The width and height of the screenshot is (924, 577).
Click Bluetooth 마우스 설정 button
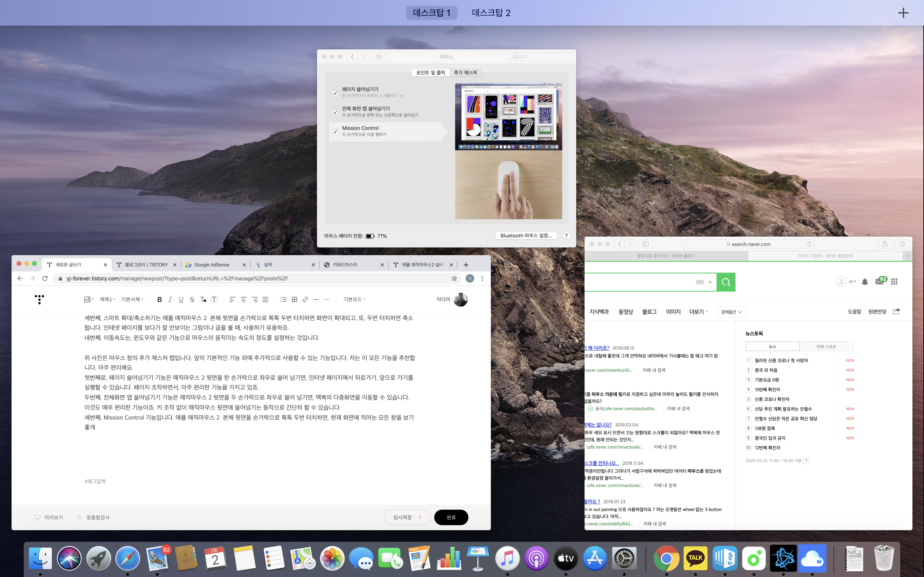(526, 236)
